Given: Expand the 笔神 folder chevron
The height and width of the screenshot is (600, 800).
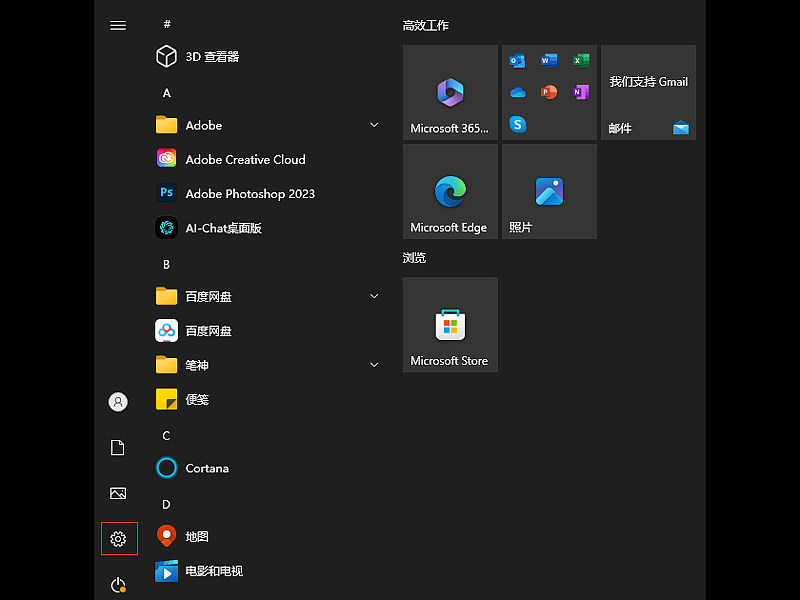Looking at the screenshot, I should coord(374,365).
